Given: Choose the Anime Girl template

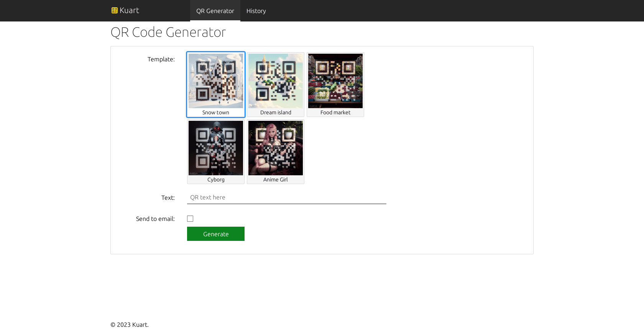Looking at the screenshot, I should (x=276, y=152).
